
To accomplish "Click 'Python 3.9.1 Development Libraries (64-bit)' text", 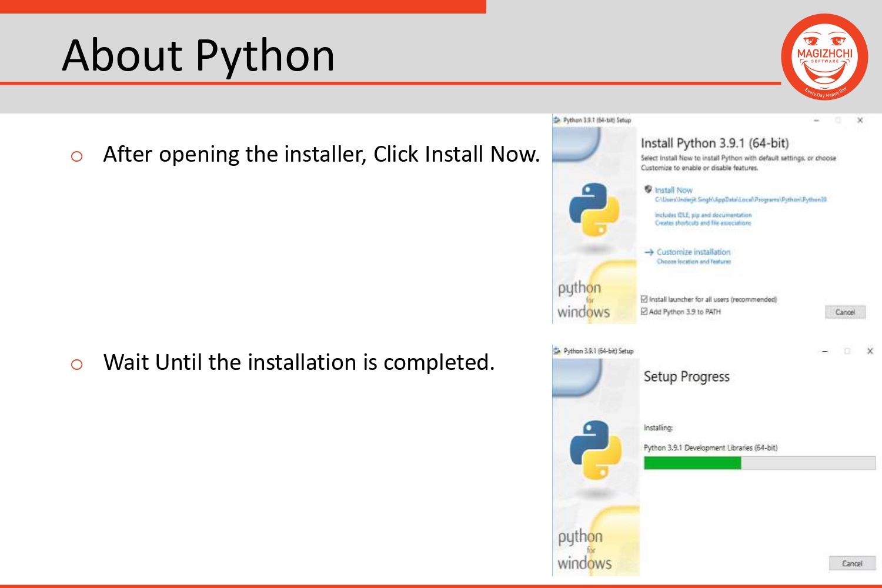I will coord(710,447).
